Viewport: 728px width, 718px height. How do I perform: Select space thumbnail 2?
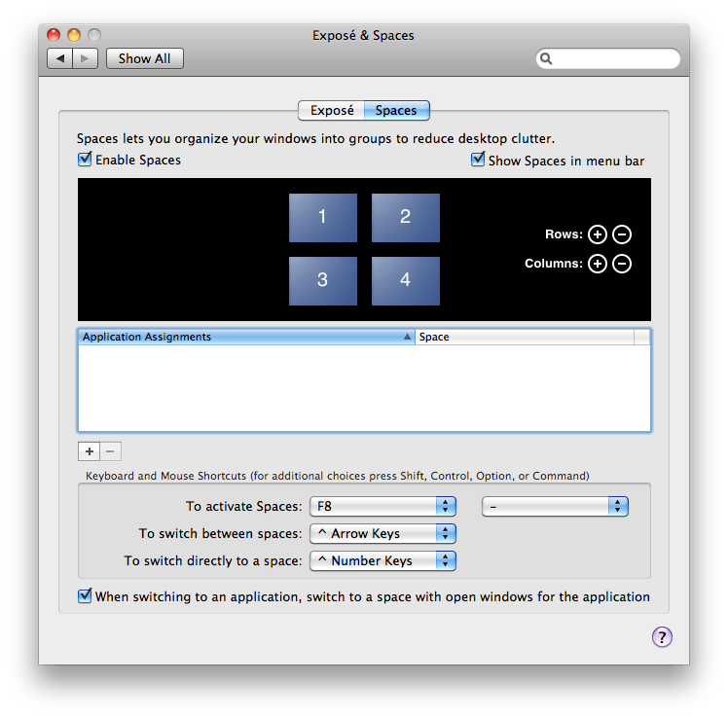405,218
